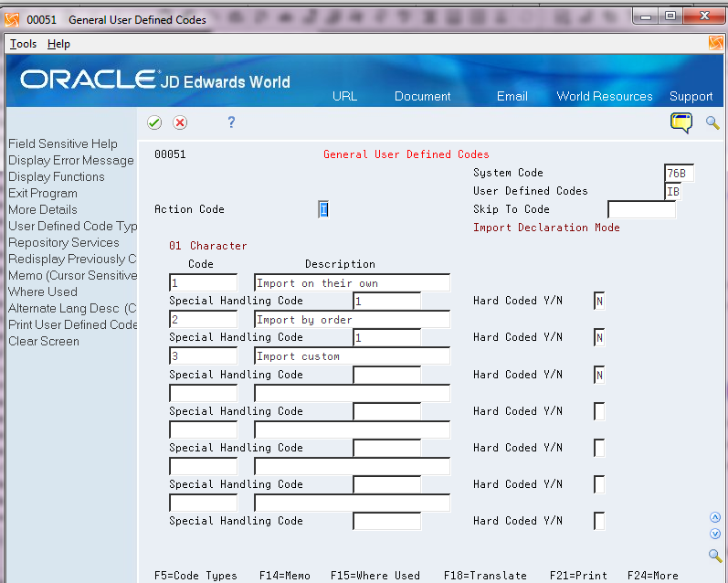
Task: Open Memo (Cursor Sensitive) option
Action: tap(72, 275)
